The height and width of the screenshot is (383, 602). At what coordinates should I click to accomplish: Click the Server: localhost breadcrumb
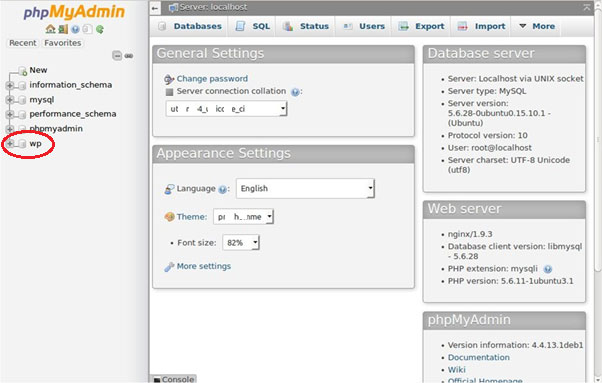(213, 7)
